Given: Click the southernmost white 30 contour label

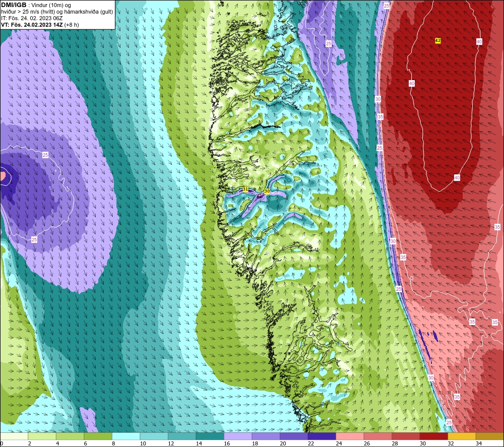Looking at the screenshot, I should [x=431, y=377].
